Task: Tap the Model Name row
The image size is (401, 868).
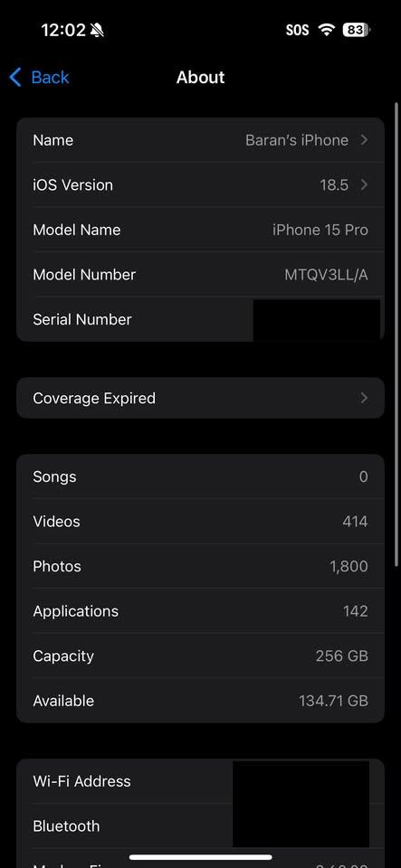Action: (201, 230)
